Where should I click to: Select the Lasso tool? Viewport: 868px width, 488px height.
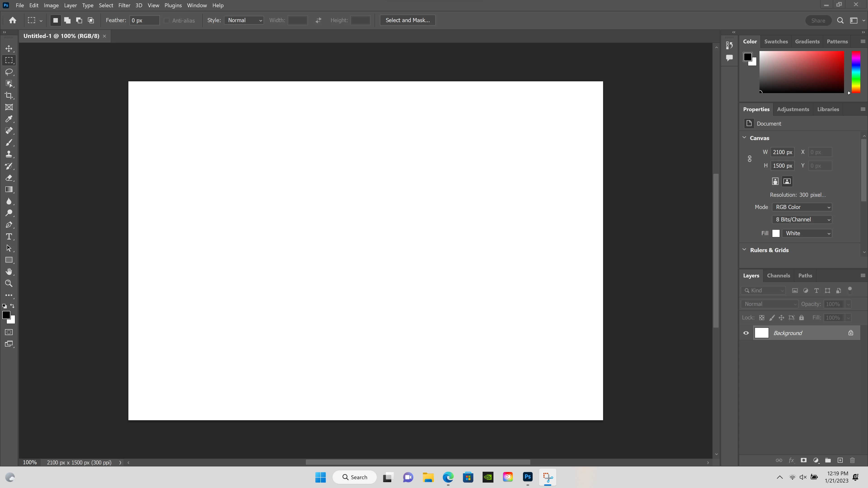(x=9, y=72)
